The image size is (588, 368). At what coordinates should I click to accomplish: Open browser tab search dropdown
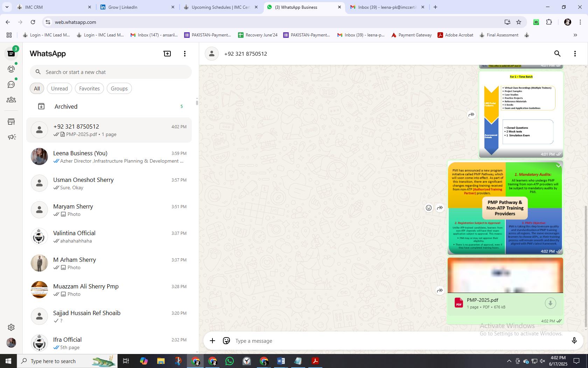click(x=7, y=7)
